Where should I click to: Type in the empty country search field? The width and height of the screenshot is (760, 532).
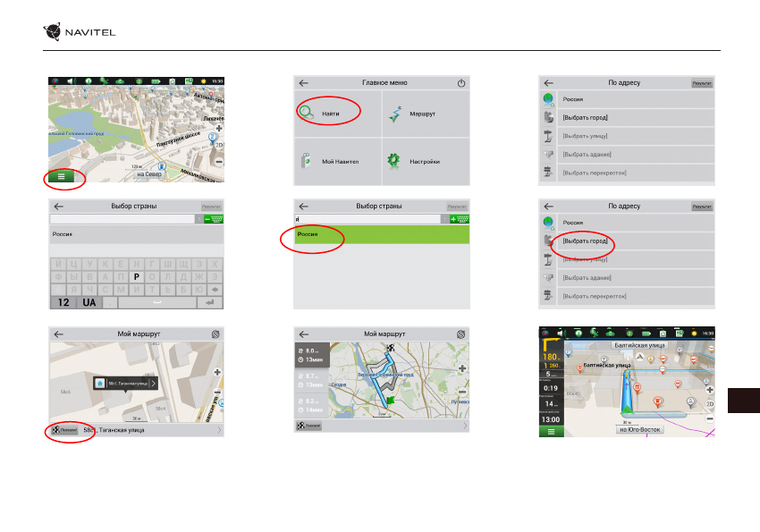pos(122,218)
